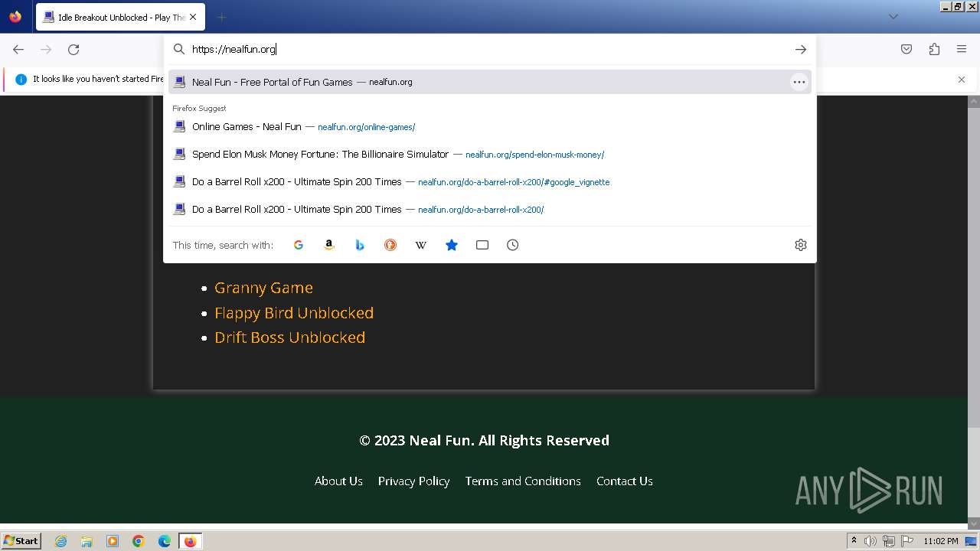Select the Idle Breakout Unblocked tab
This screenshot has height=551, width=980.
point(119,17)
